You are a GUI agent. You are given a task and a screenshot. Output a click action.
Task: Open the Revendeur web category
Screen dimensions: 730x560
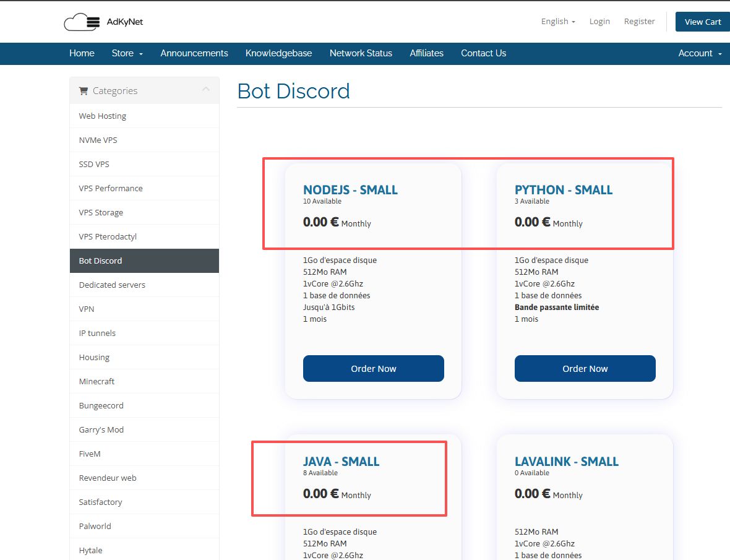(144, 478)
